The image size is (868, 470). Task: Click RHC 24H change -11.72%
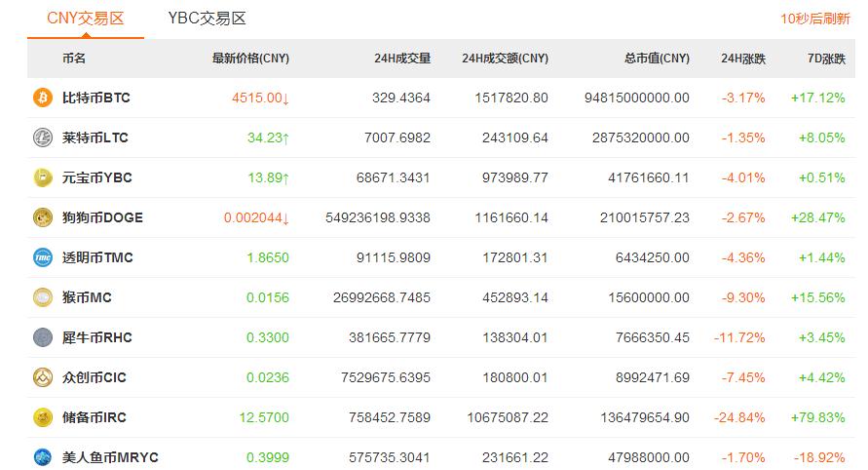pyautogui.click(x=739, y=337)
